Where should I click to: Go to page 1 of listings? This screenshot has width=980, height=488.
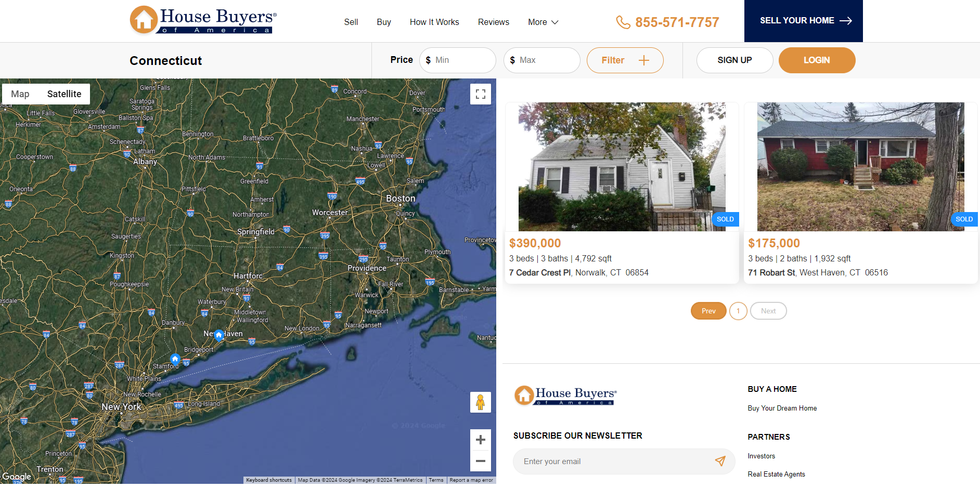tap(738, 311)
